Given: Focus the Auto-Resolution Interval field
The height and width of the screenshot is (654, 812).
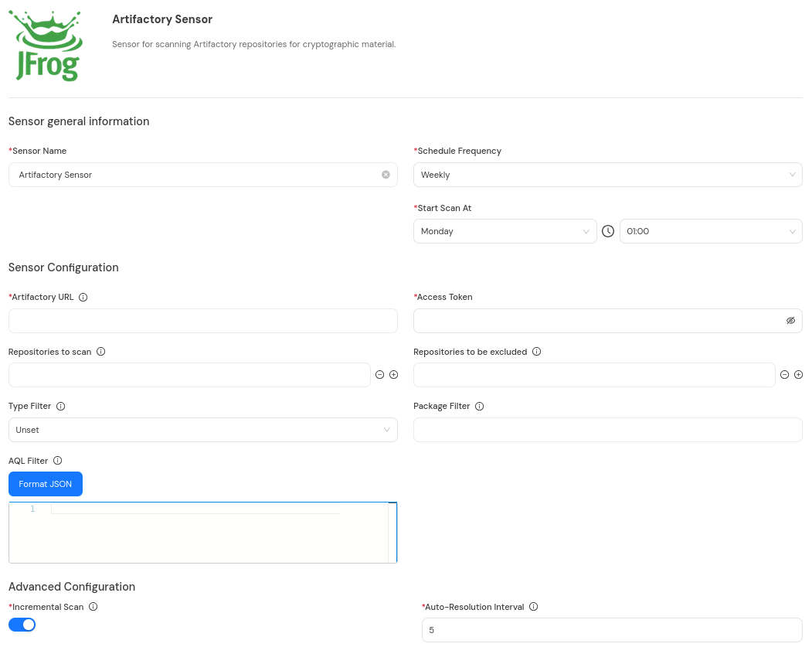Looking at the screenshot, I should 612,629.
